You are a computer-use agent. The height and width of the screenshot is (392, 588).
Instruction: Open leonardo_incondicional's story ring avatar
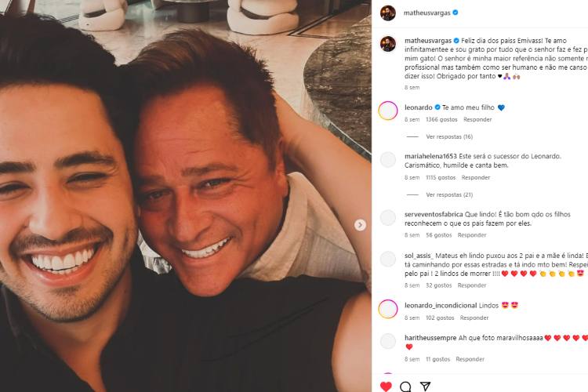pos(388,309)
